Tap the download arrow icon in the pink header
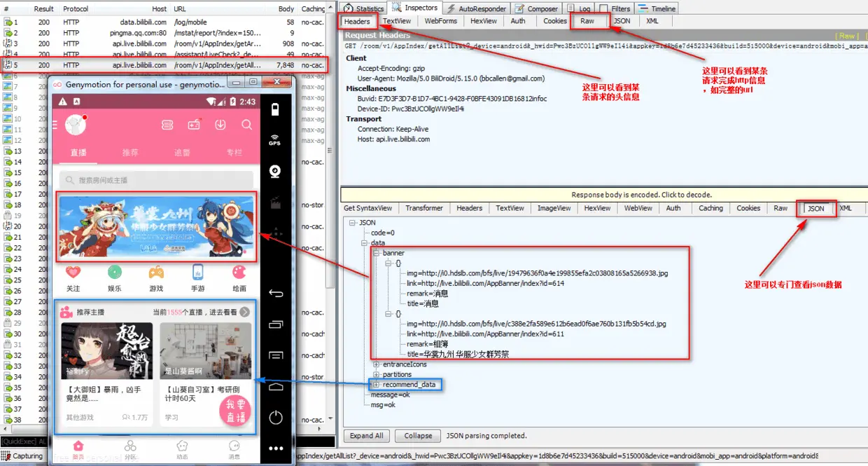 pos(220,125)
